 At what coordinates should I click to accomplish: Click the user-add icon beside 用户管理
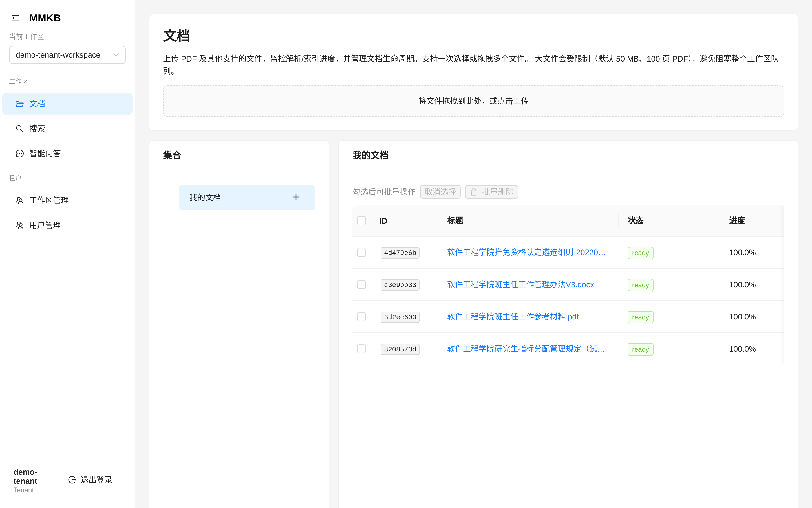coord(19,225)
